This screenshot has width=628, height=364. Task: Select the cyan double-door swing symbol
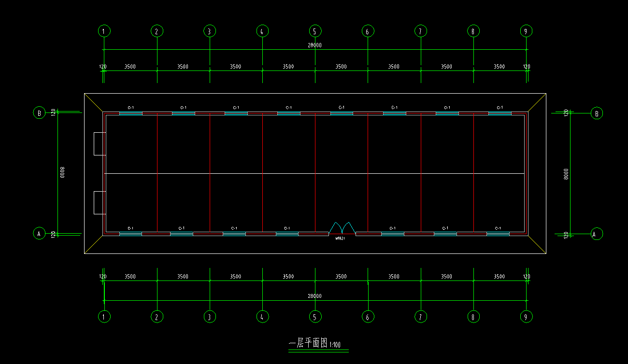[342, 228]
